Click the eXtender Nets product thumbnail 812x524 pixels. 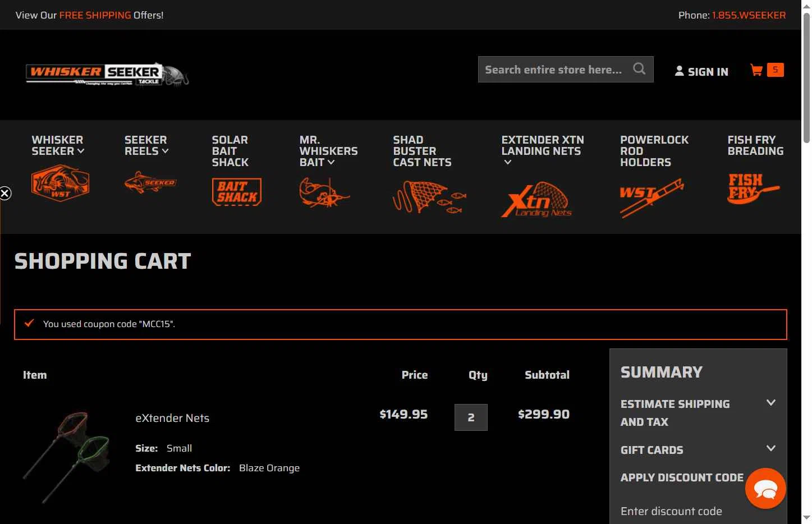click(x=66, y=457)
